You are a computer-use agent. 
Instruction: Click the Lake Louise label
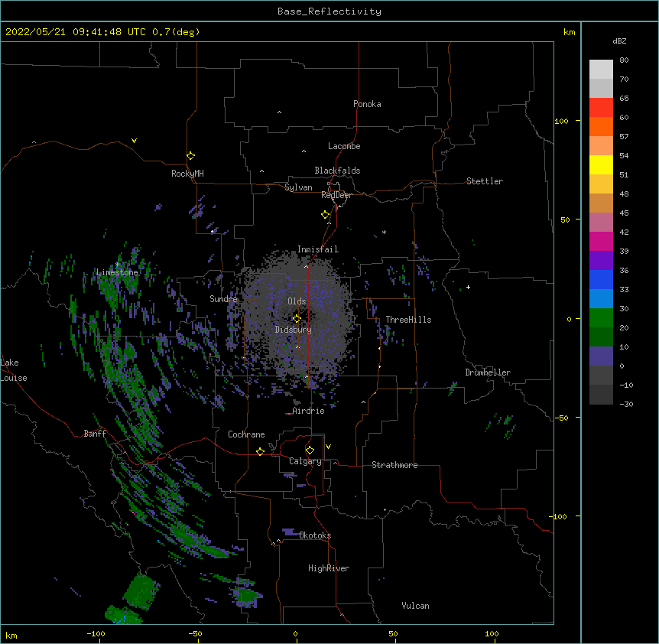(x=14, y=370)
